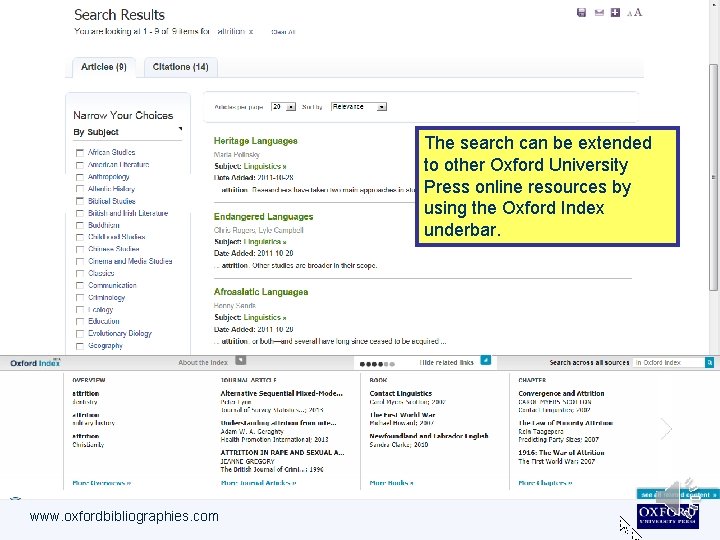
Task: Click the page vertical scrollbar
Action: click(x=713, y=177)
